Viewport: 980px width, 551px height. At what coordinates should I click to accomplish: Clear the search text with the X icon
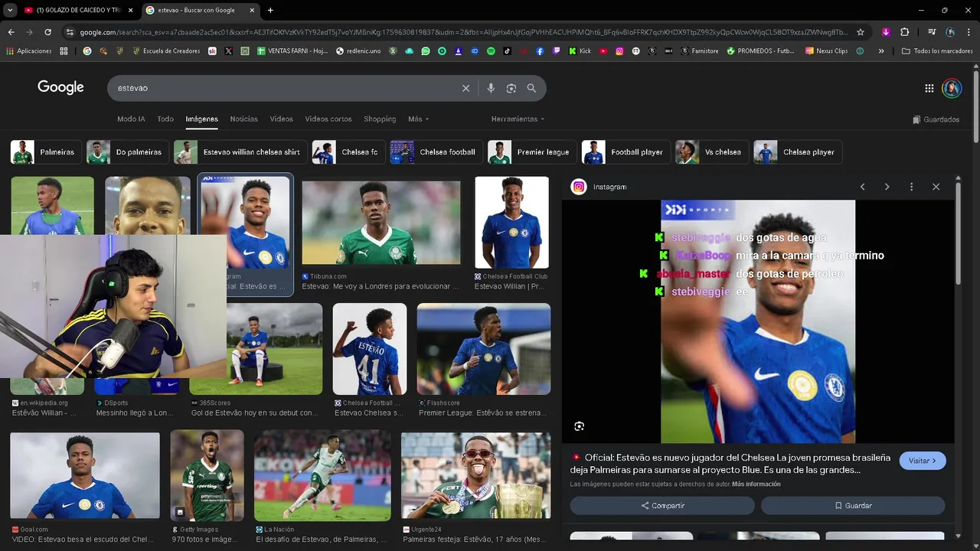[x=465, y=88]
